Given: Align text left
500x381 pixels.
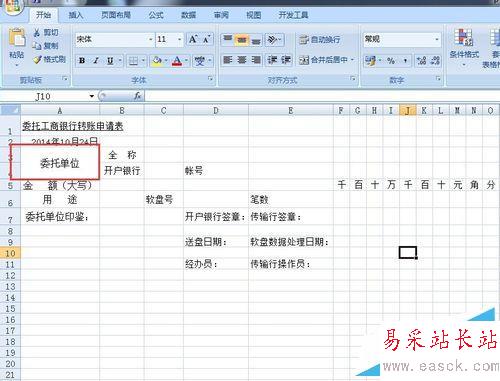Looking at the screenshot, I should (x=228, y=60).
